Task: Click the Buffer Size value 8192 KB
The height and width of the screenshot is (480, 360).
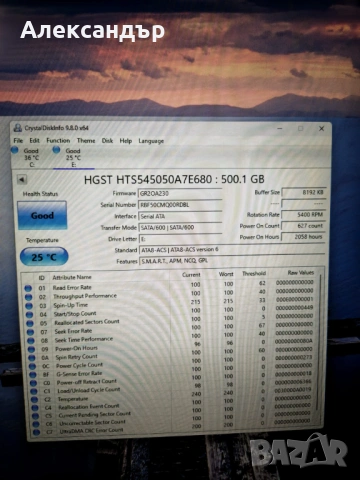Action: click(x=304, y=192)
